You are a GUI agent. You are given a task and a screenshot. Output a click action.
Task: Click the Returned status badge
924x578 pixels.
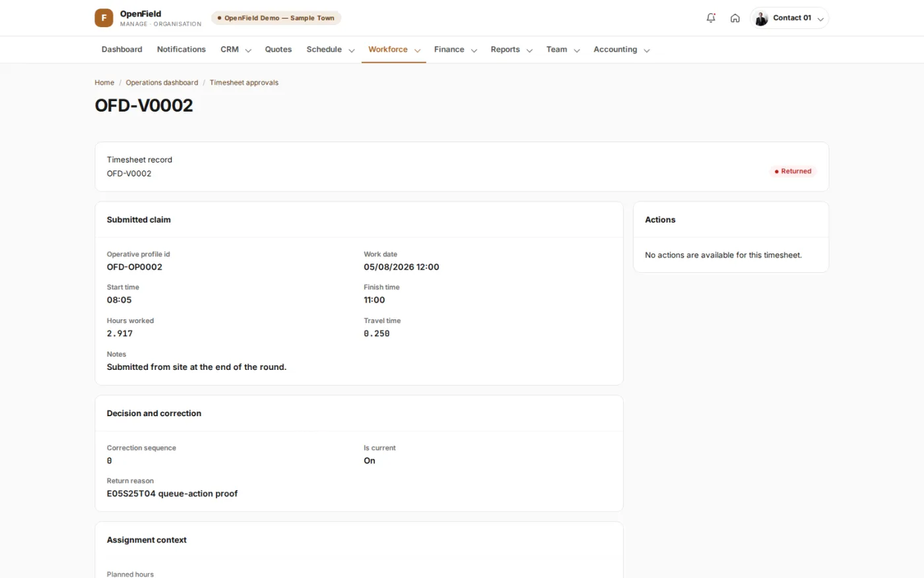coord(793,171)
